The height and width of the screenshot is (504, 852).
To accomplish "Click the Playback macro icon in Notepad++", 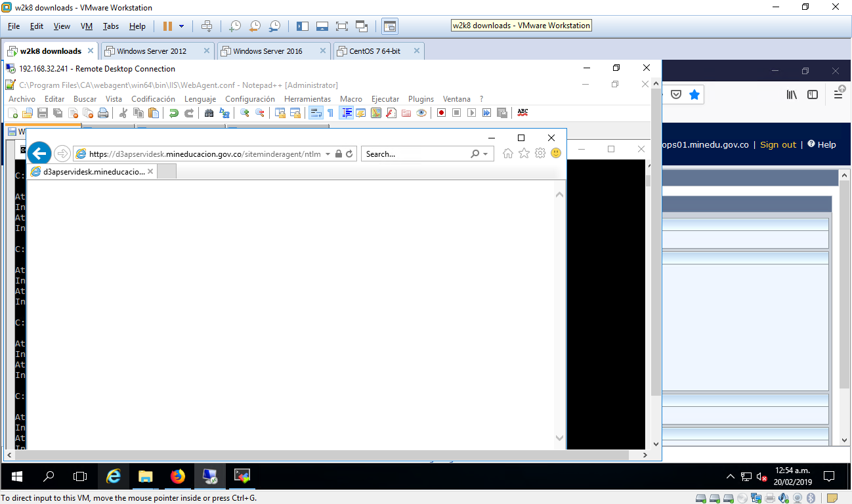I will tap(471, 113).
